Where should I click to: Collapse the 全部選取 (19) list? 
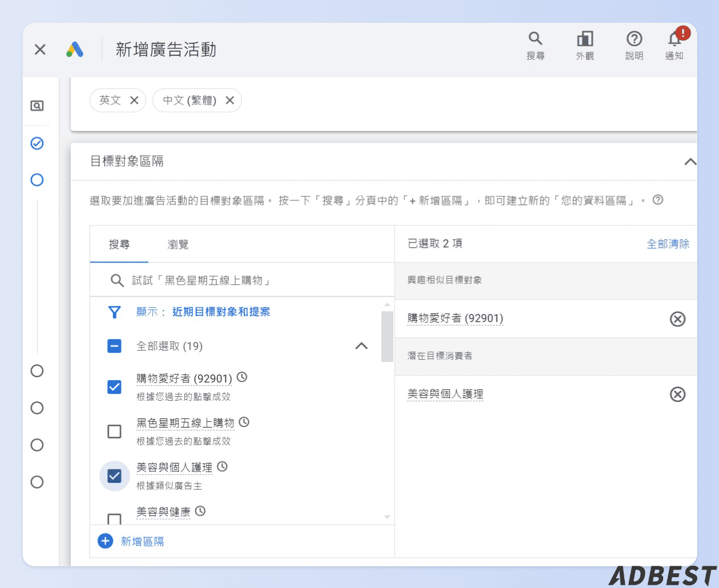(361, 346)
